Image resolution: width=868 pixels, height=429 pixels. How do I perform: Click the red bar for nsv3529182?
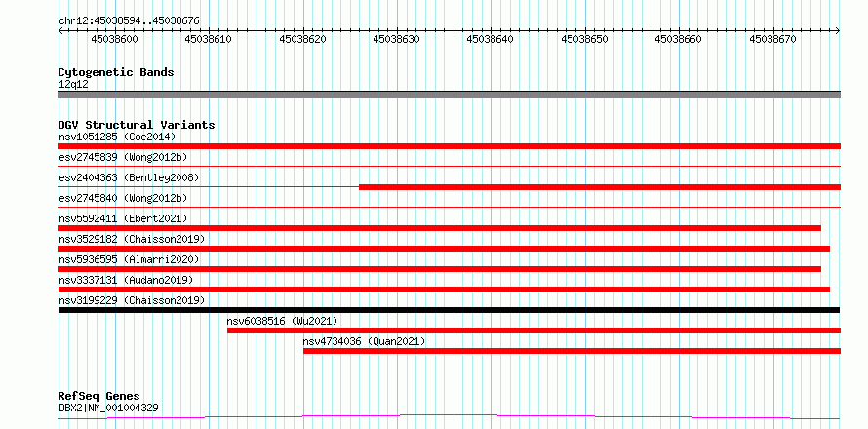444,249
